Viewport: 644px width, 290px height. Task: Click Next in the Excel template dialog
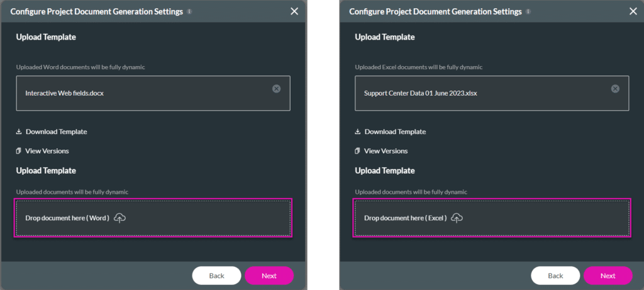(608, 276)
